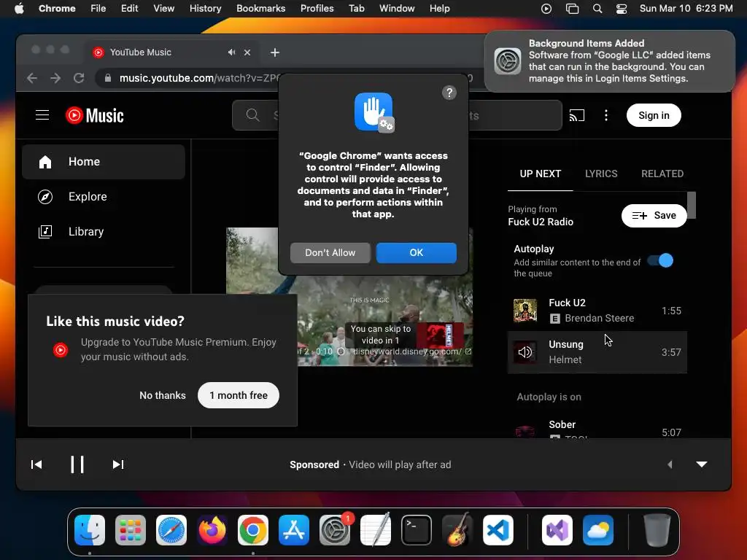
Task: Click OK in the permission dialog
Action: pos(416,253)
